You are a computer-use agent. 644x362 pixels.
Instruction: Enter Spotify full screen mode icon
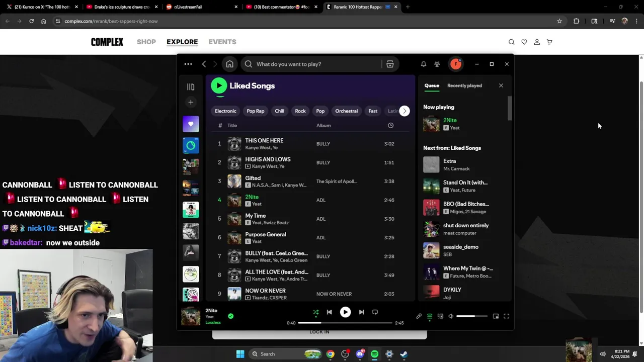point(507,316)
